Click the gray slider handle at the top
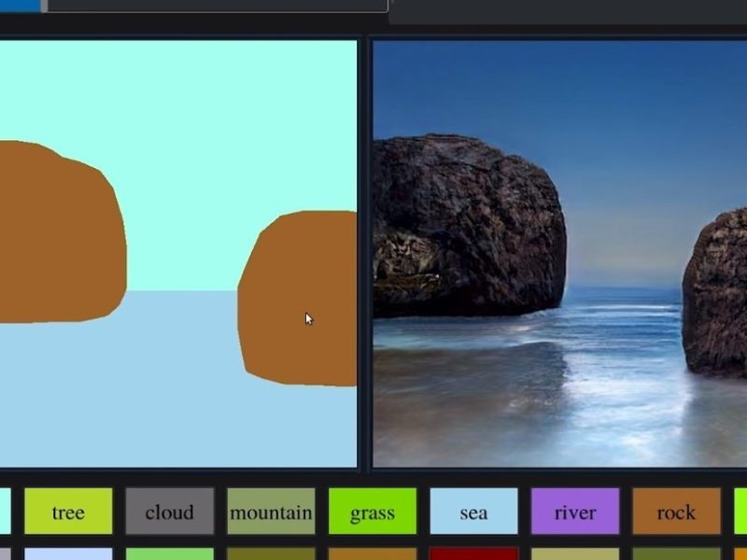Screen dimensions: 747x560 pos(44,6)
